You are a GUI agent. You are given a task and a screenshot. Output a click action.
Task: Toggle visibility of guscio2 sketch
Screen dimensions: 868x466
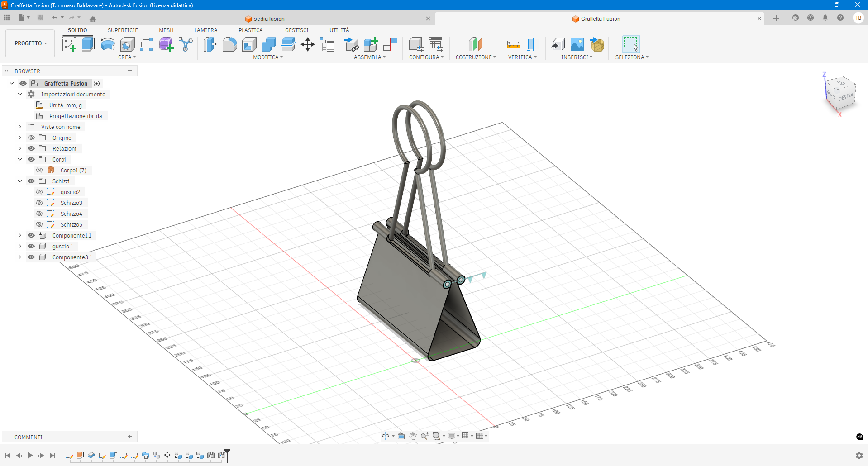(40, 192)
